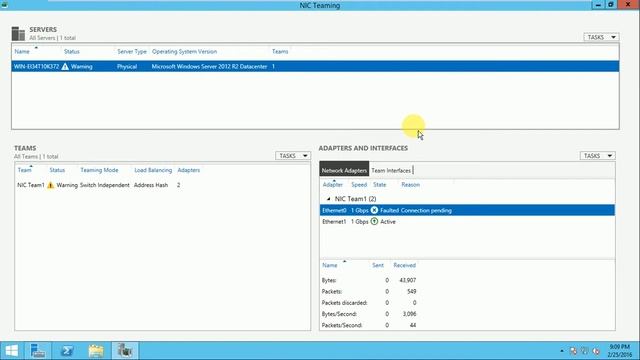Open Server Manager from the taskbar
Image resolution: width=640 pixels, height=360 pixels.
(38, 351)
